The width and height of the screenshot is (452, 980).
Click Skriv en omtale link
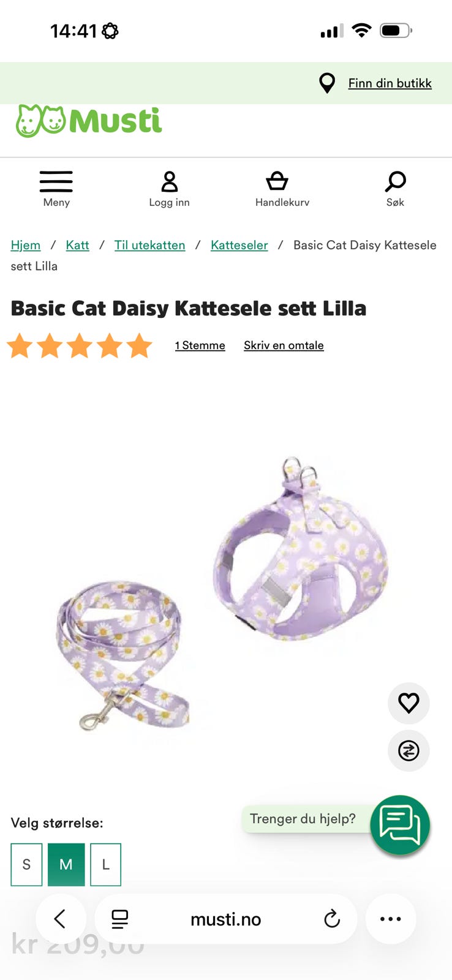(x=284, y=345)
